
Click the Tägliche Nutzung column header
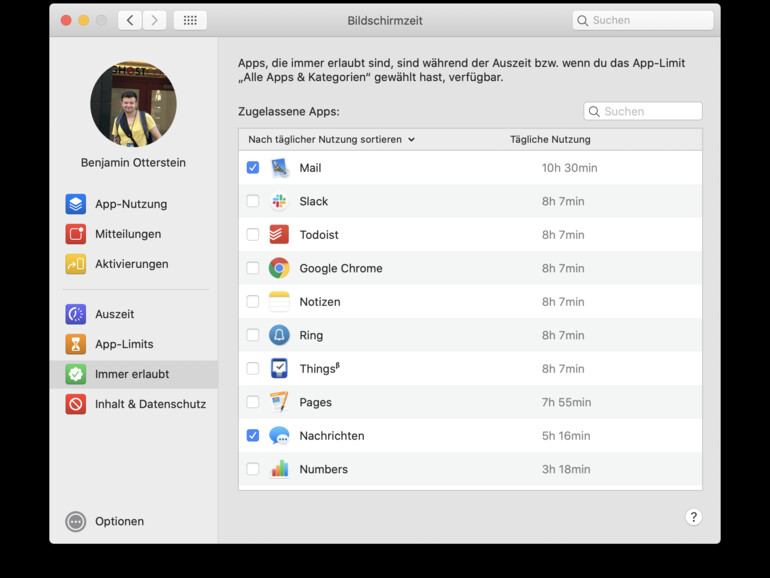point(550,140)
